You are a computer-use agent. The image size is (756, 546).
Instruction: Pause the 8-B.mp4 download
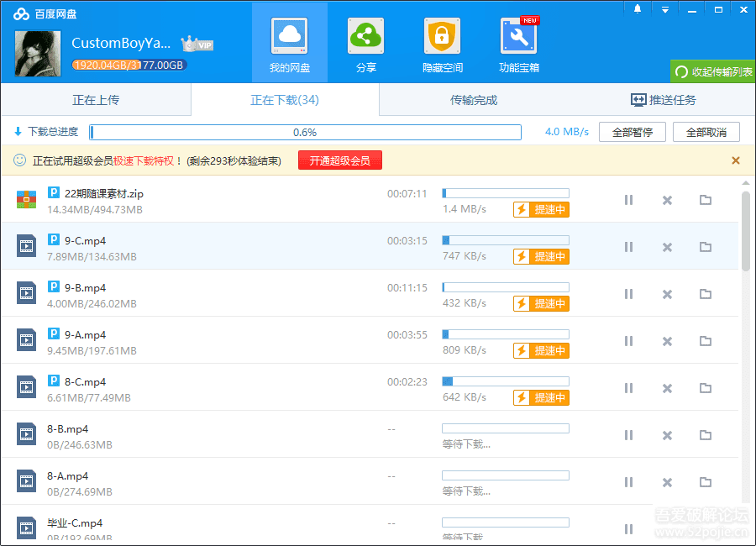(x=628, y=435)
